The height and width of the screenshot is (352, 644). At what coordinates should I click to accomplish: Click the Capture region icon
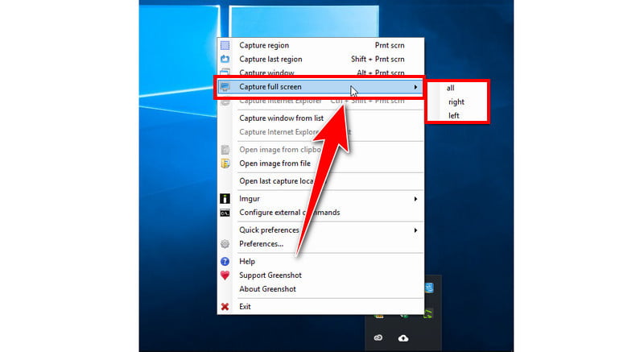point(225,46)
